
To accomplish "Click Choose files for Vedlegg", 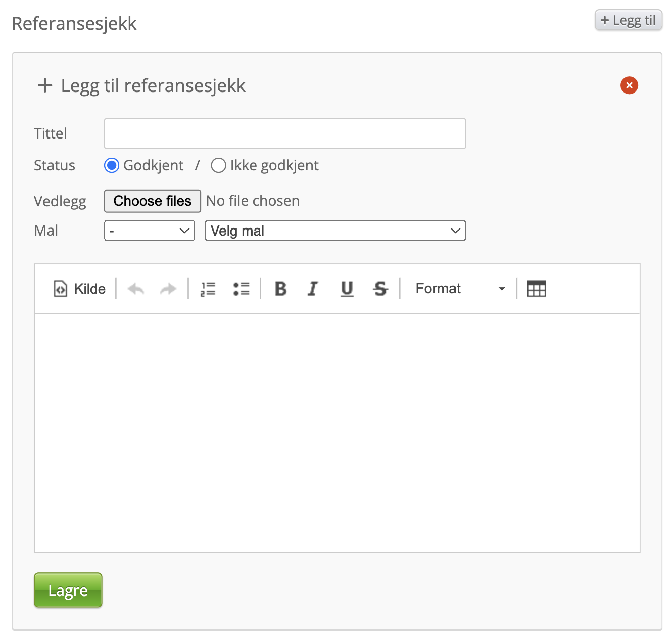I will click(153, 201).
